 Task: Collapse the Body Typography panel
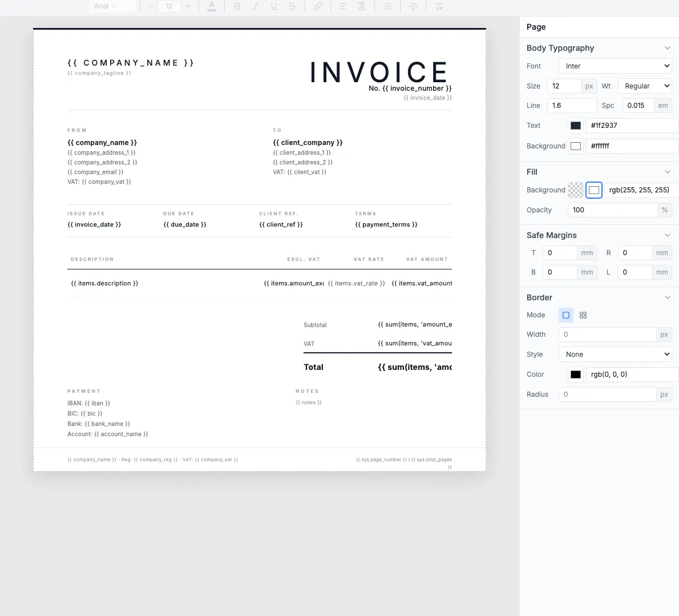[x=668, y=48]
